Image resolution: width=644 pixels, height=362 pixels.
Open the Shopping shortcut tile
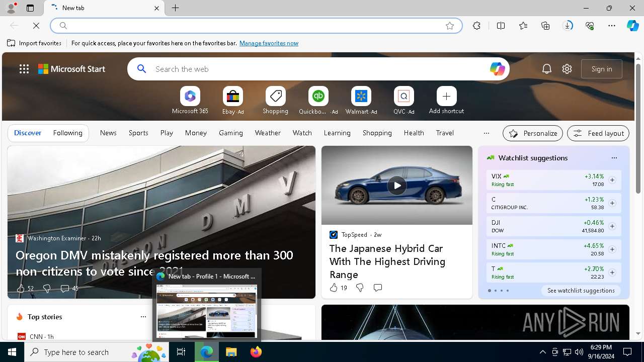pyautogui.click(x=275, y=101)
